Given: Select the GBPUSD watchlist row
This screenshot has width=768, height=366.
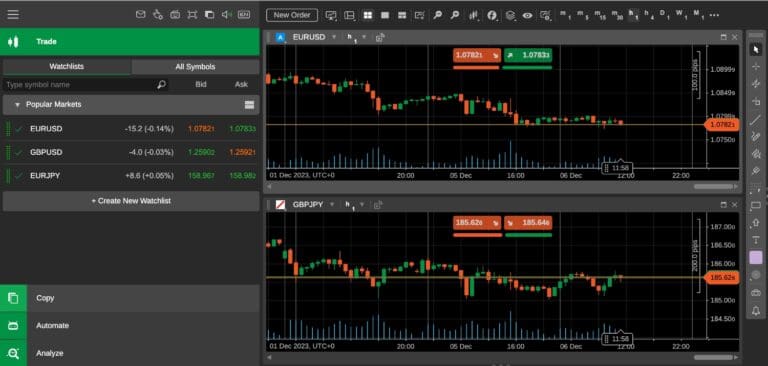Looking at the screenshot, I should click(131, 152).
